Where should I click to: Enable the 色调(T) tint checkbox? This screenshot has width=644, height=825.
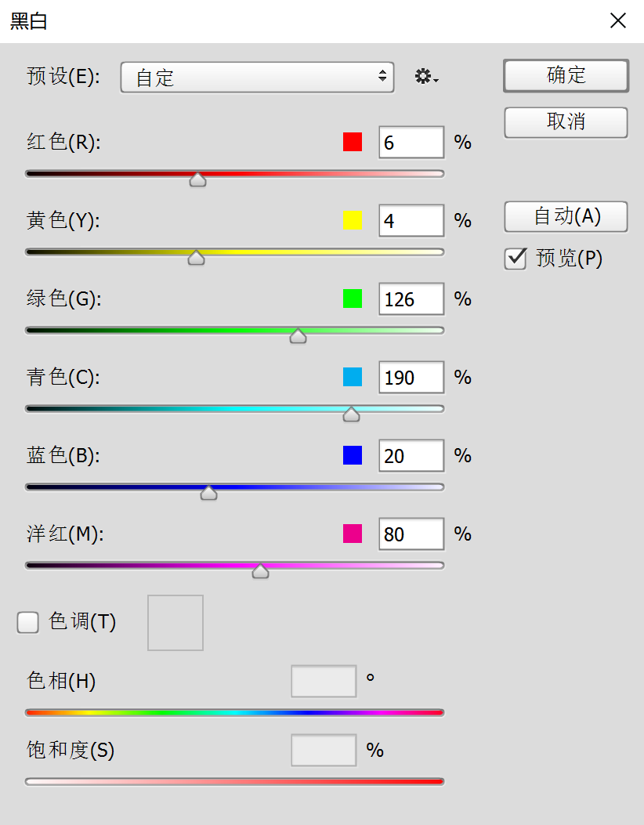(28, 622)
